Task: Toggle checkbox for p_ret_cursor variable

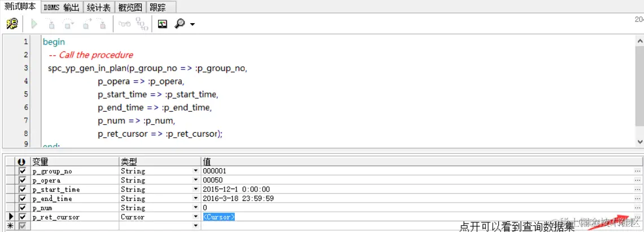Action: 23,217
